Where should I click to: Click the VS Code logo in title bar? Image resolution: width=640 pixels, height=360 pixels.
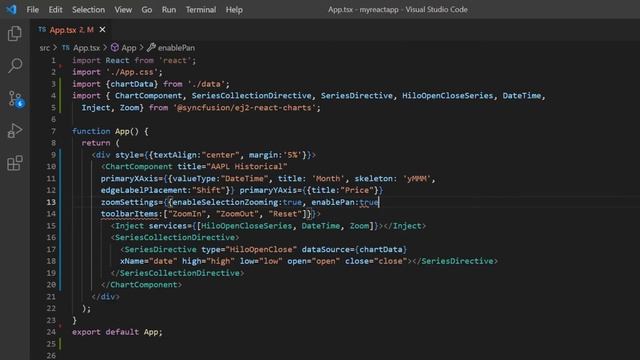click(11, 9)
